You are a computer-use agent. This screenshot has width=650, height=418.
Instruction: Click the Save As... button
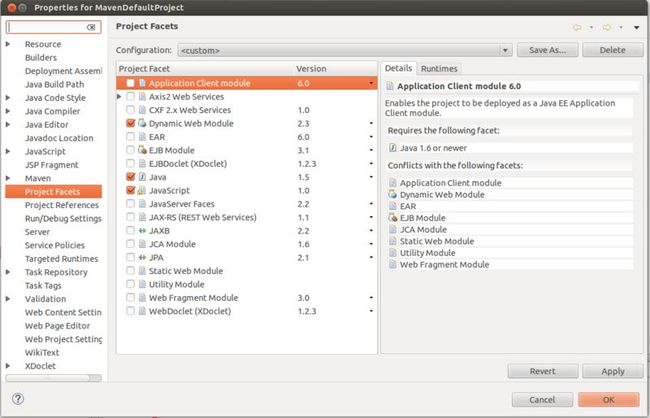point(547,50)
